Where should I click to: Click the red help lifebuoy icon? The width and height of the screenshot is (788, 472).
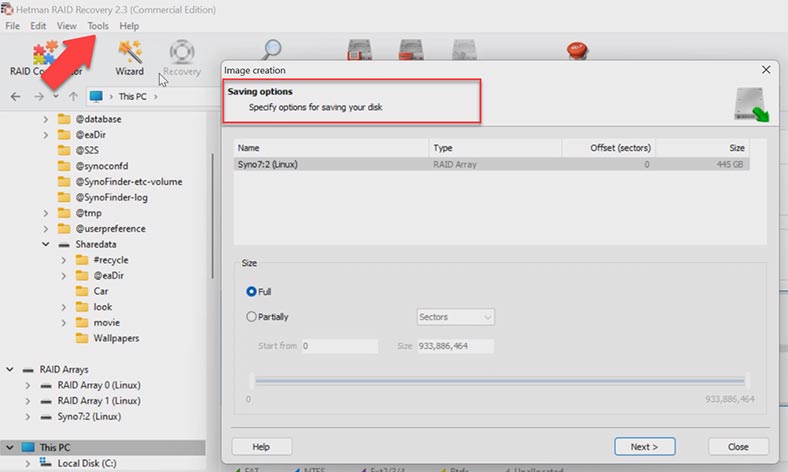click(577, 50)
